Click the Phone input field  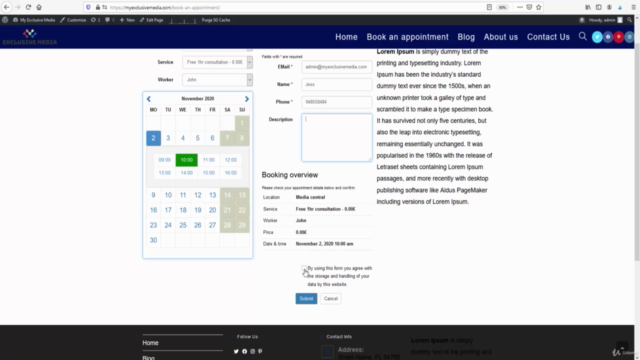point(337,102)
